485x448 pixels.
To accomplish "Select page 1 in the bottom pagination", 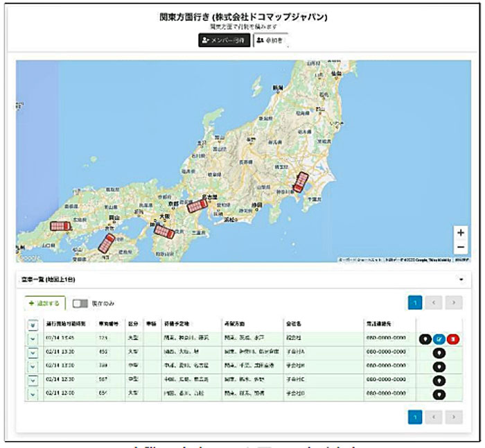I will coord(415,417).
